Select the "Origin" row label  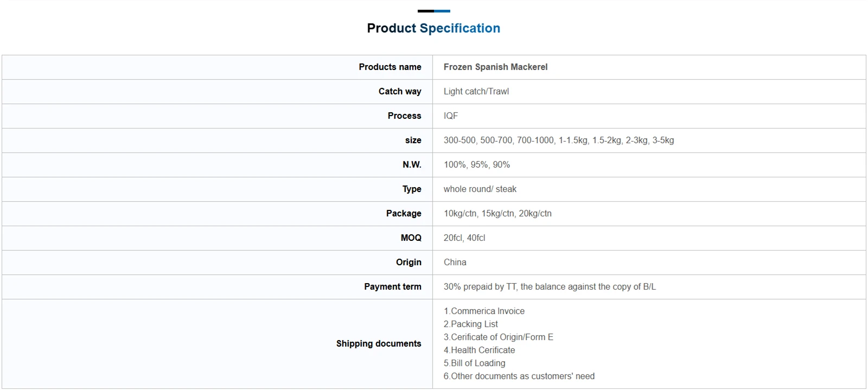(x=409, y=262)
